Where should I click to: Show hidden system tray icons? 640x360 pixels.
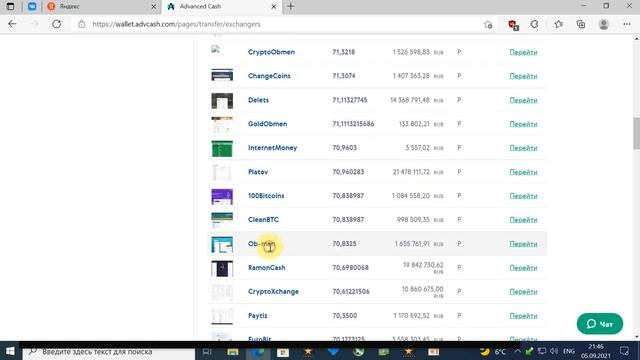pos(518,351)
